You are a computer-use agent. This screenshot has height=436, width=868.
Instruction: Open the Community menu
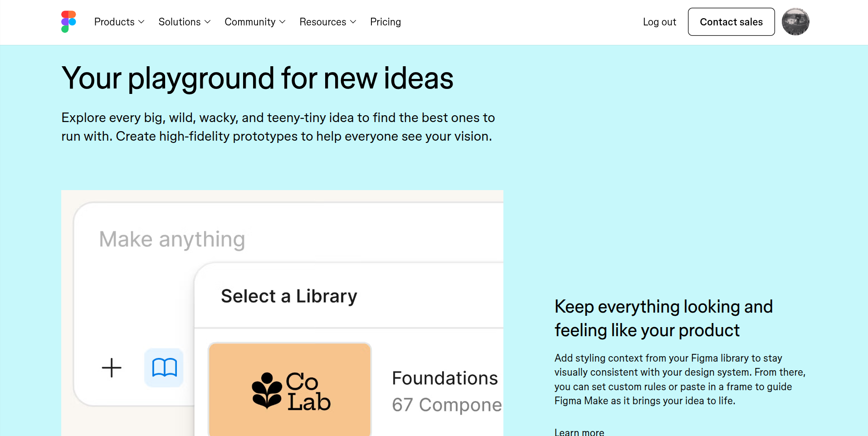[x=250, y=22]
